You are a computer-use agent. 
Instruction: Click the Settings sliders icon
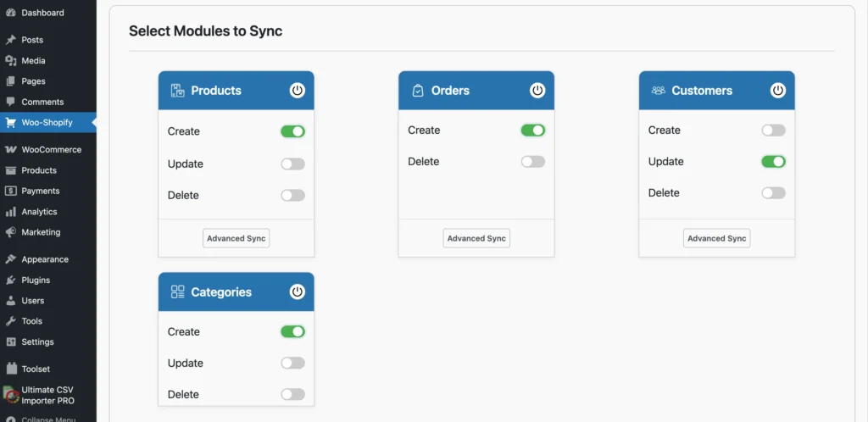pos(10,341)
